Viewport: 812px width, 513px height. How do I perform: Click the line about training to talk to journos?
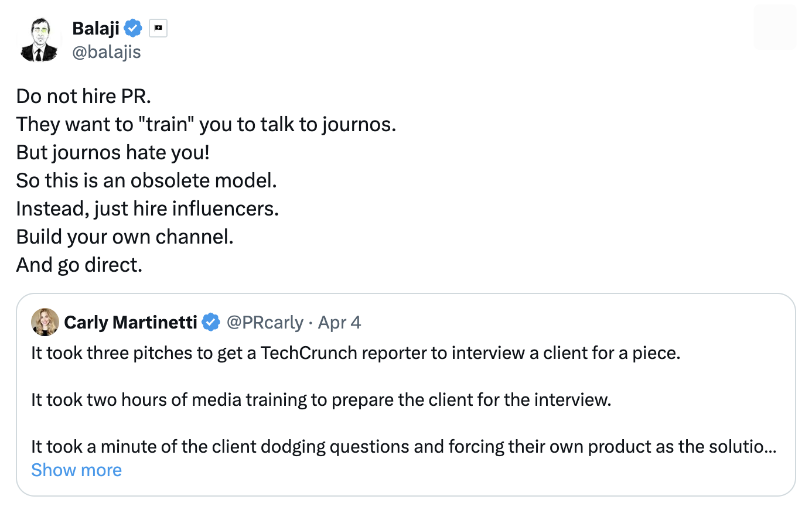point(206,124)
